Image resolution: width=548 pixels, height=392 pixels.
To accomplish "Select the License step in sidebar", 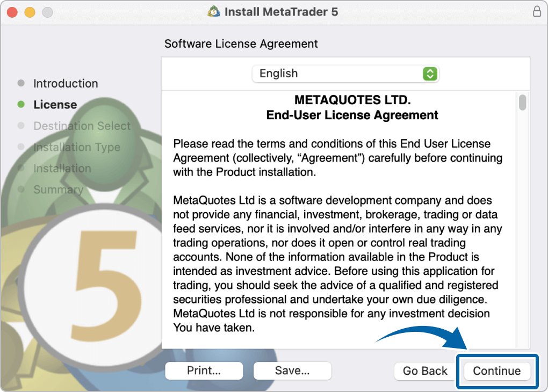I will click(55, 105).
